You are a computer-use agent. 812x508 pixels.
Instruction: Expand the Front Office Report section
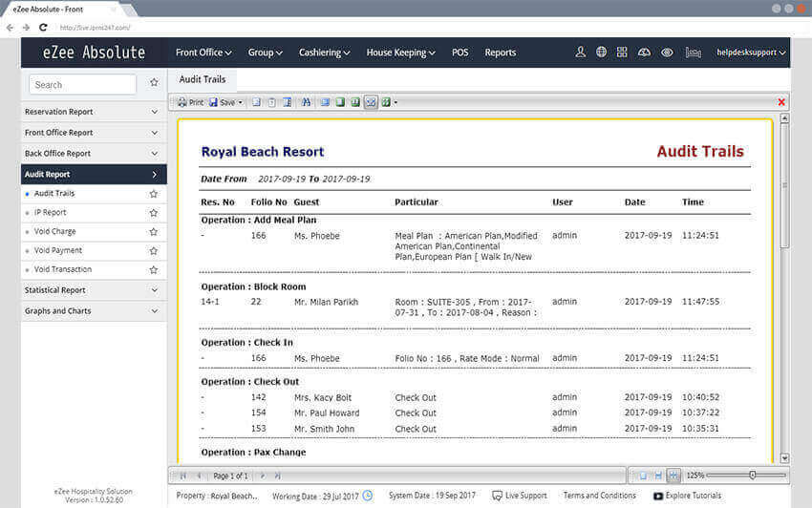tap(94, 133)
